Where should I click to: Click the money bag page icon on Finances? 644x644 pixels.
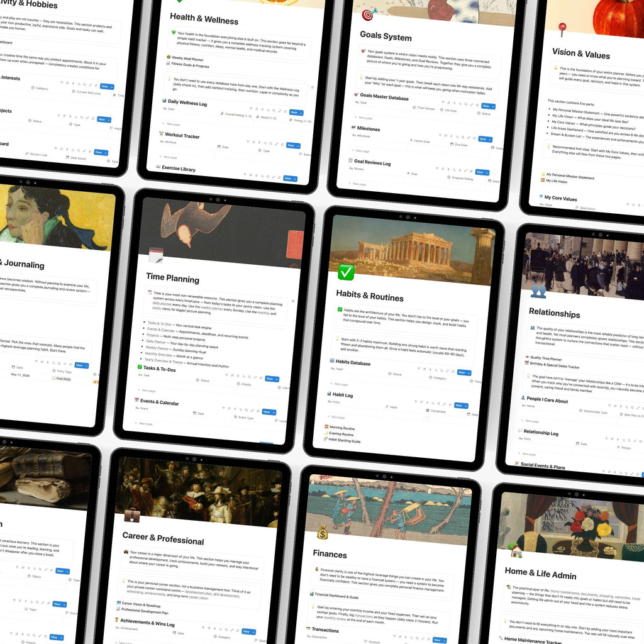(323, 533)
